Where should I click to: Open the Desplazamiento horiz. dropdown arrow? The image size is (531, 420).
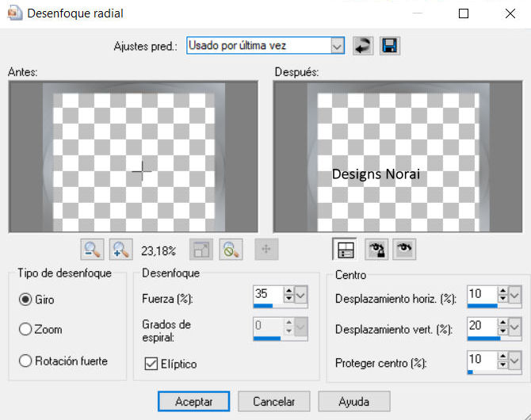click(x=514, y=295)
